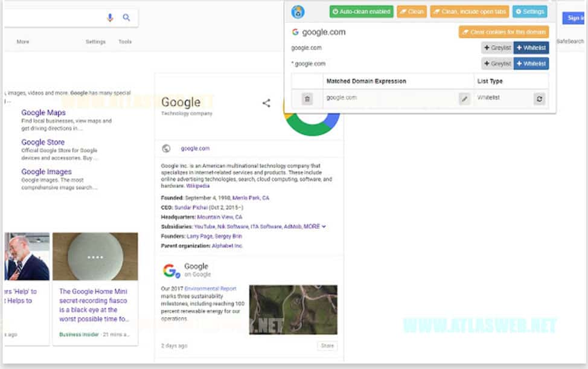Viewport: 588px width, 369px height.
Task: Open the Menlo Park, CA link
Action: coord(251,198)
